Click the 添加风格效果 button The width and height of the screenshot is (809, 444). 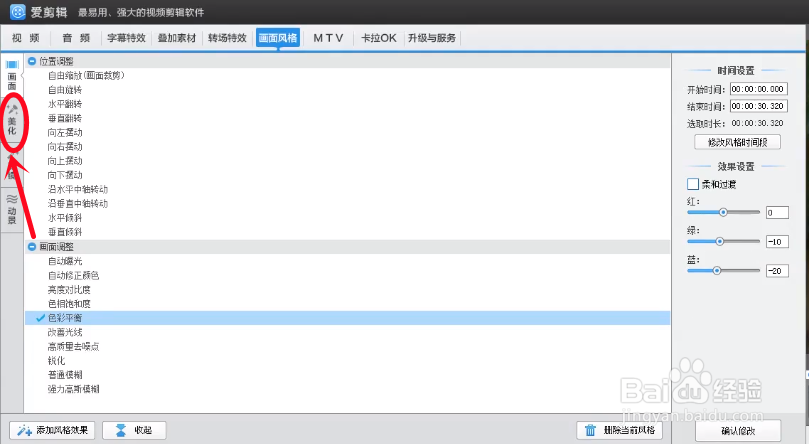(x=52, y=430)
